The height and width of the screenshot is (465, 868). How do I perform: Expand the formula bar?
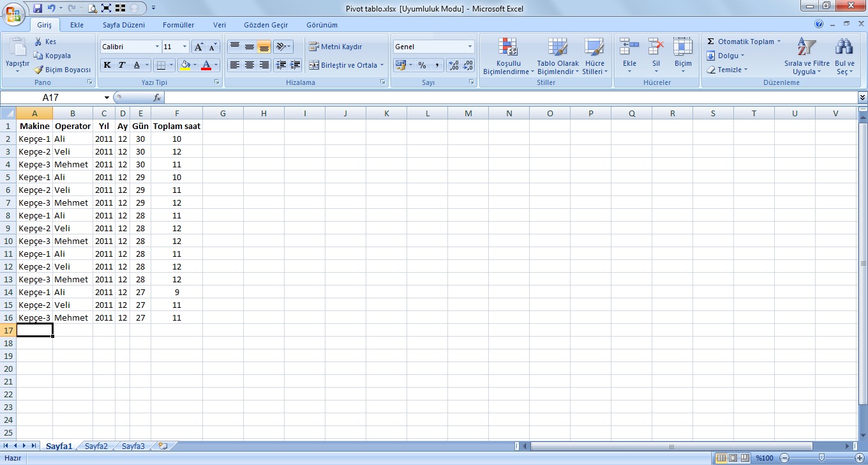coord(863,98)
